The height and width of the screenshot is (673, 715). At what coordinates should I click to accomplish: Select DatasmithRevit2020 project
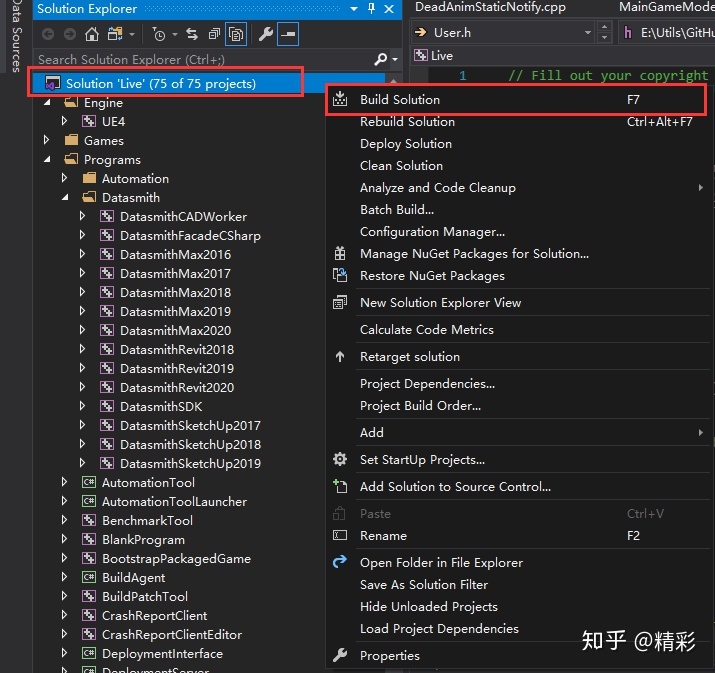(177, 388)
